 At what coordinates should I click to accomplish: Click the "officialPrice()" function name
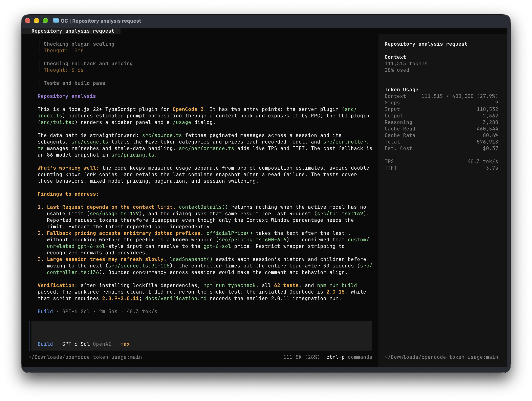(x=229, y=233)
